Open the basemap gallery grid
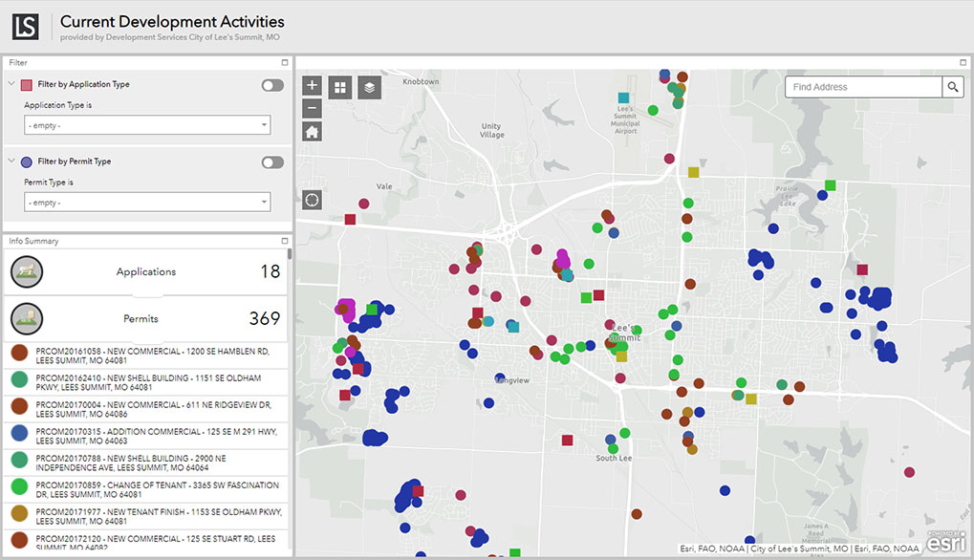Image resolution: width=974 pixels, height=560 pixels. (x=340, y=88)
